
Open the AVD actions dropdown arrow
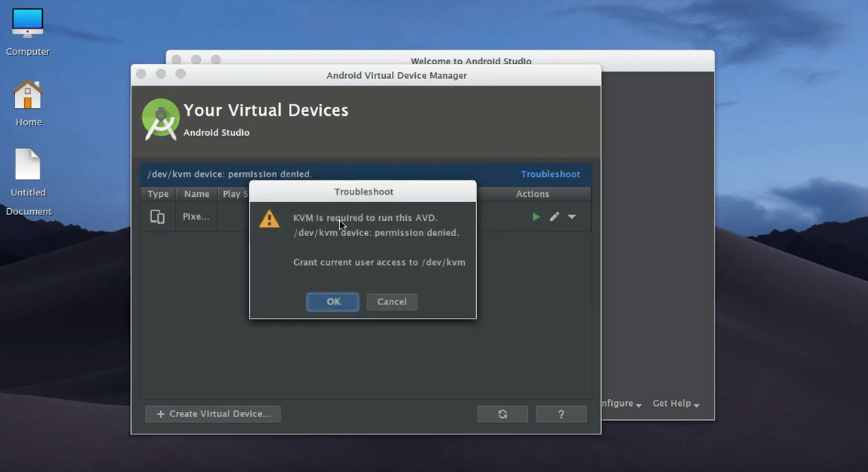pos(572,216)
